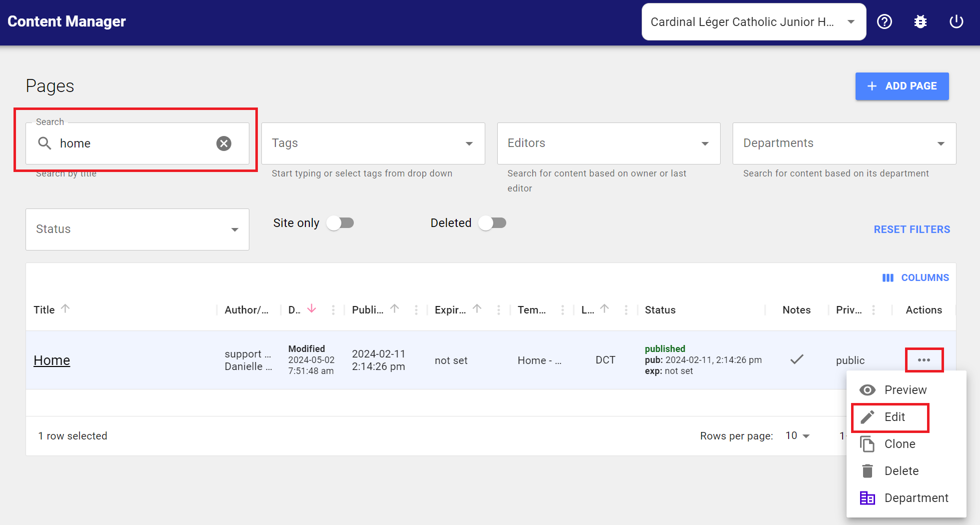
Task: Click the ADD PAGE button
Action: [x=902, y=86]
